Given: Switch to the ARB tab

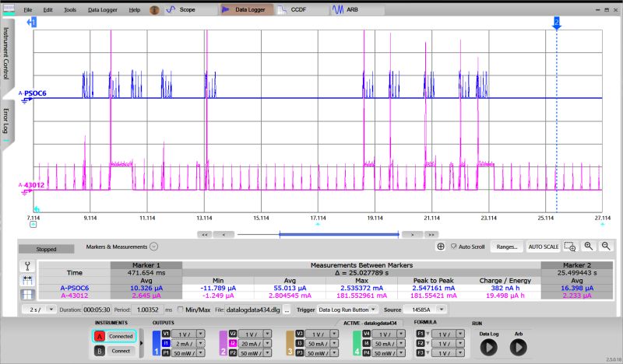Looking at the screenshot, I should tap(357, 9).
